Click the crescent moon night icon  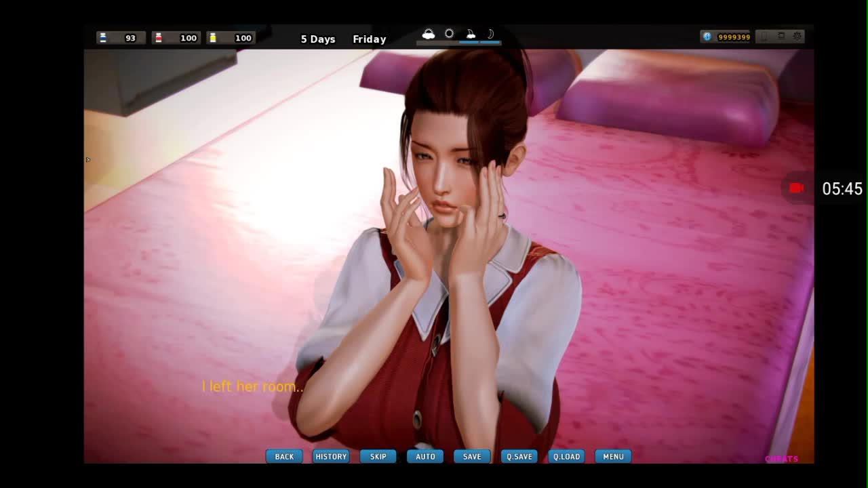click(490, 34)
